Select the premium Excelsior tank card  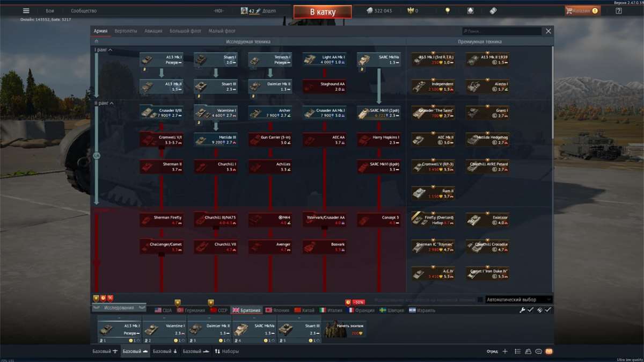pyautogui.click(x=487, y=220)
